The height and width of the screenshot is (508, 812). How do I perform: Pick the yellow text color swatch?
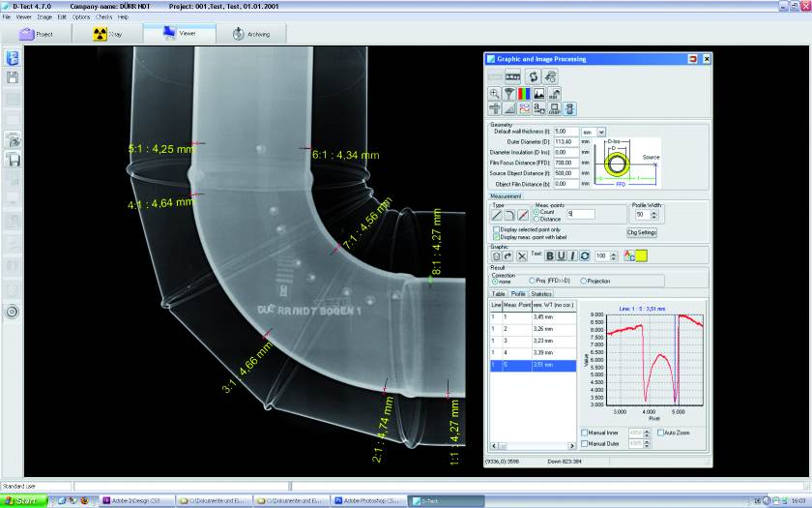(x=640, y=255)
